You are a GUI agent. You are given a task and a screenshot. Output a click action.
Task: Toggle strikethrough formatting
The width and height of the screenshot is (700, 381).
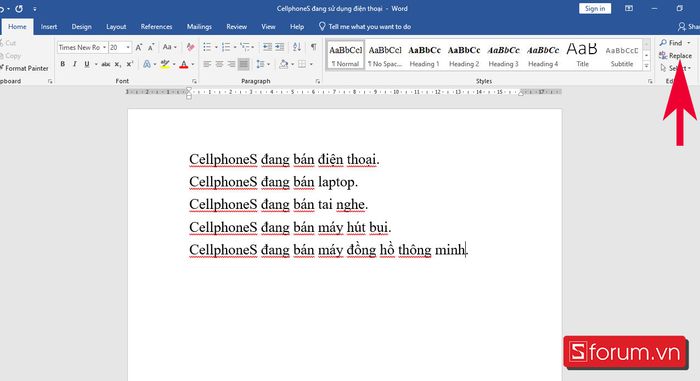106,64
